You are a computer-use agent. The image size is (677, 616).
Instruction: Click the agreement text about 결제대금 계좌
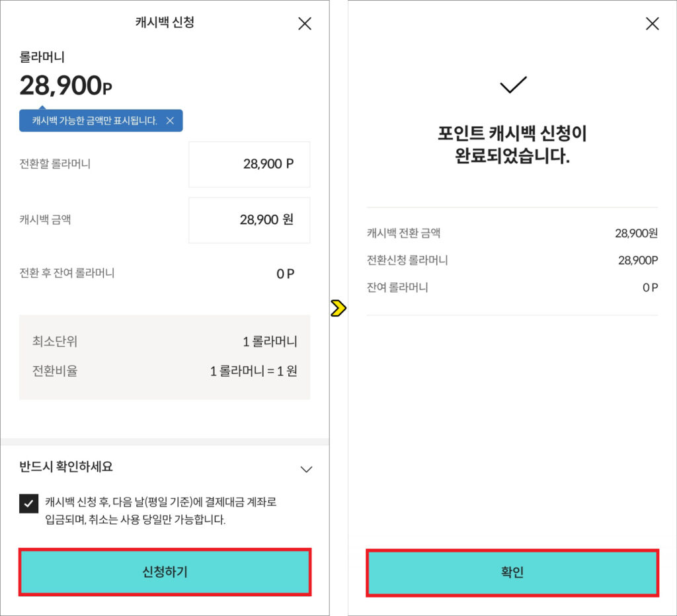point(161,511)
